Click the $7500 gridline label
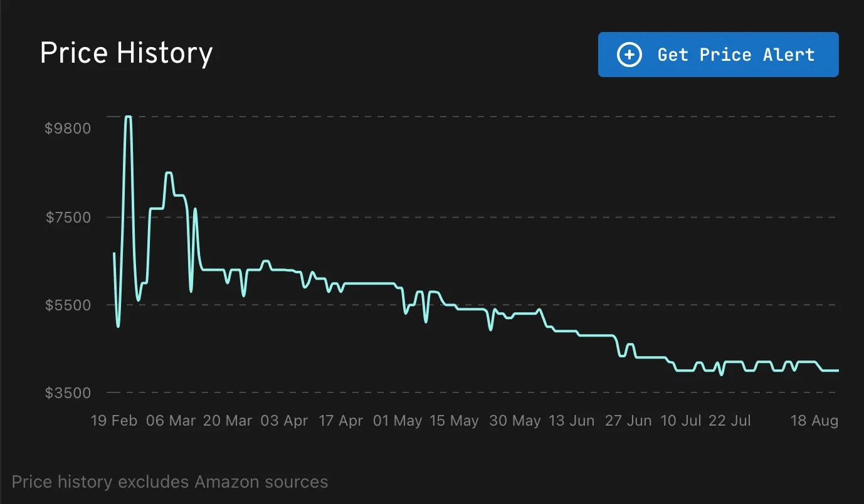The image size is (864, 504). point(68,218)
